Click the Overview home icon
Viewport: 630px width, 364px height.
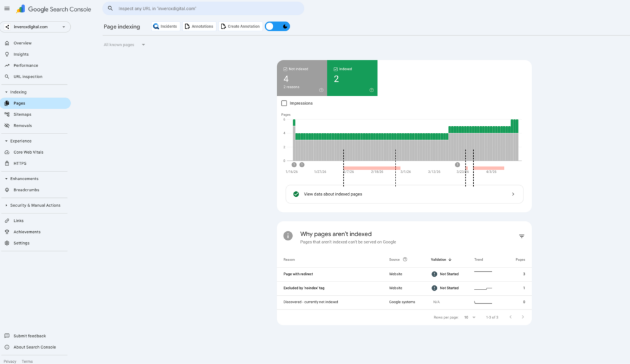coord(7,43)
